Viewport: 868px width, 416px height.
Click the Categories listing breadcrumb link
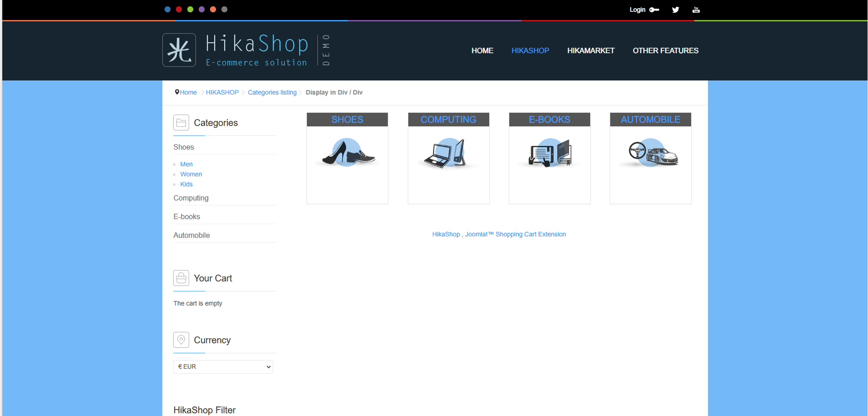(272, 92)
